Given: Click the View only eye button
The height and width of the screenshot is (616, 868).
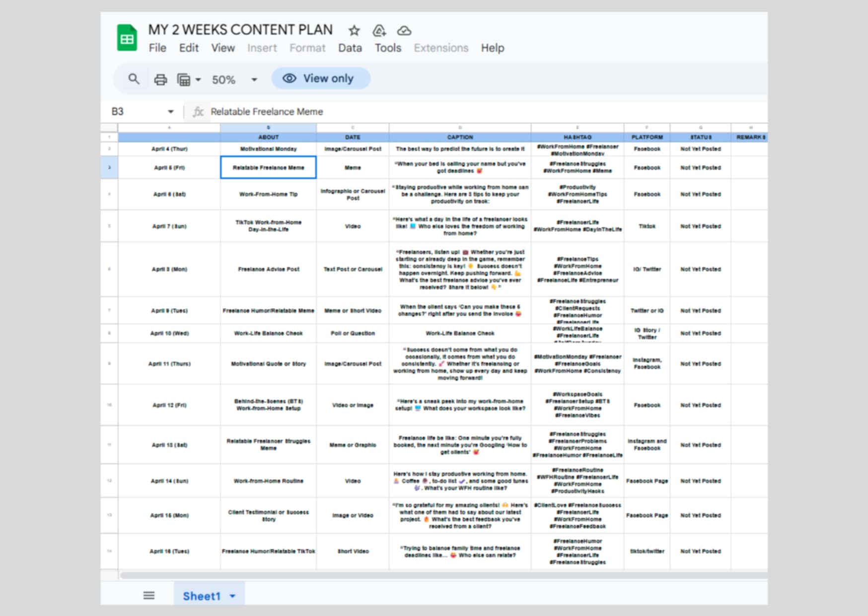Looking at the screenshot, I should pos(320,78).
